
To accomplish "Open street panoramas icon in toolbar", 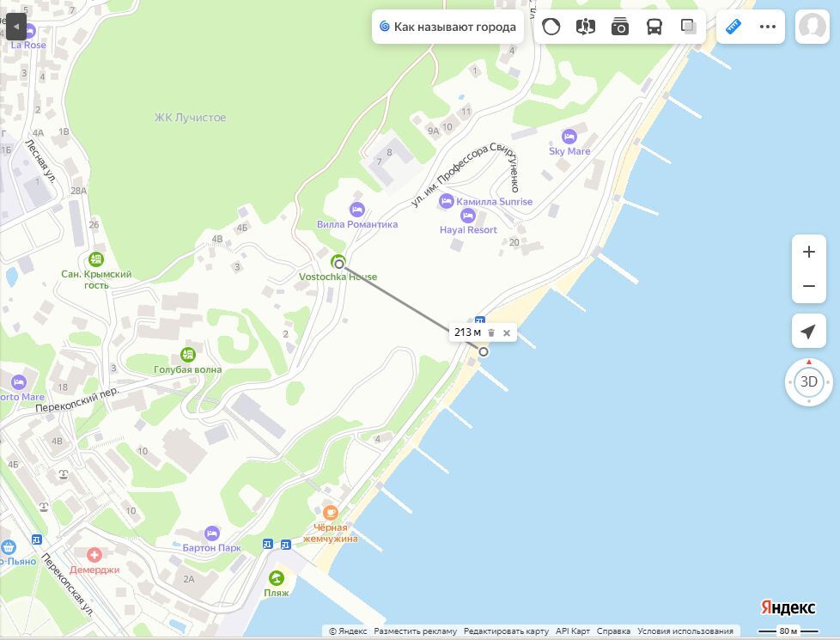I will [586, 27].
